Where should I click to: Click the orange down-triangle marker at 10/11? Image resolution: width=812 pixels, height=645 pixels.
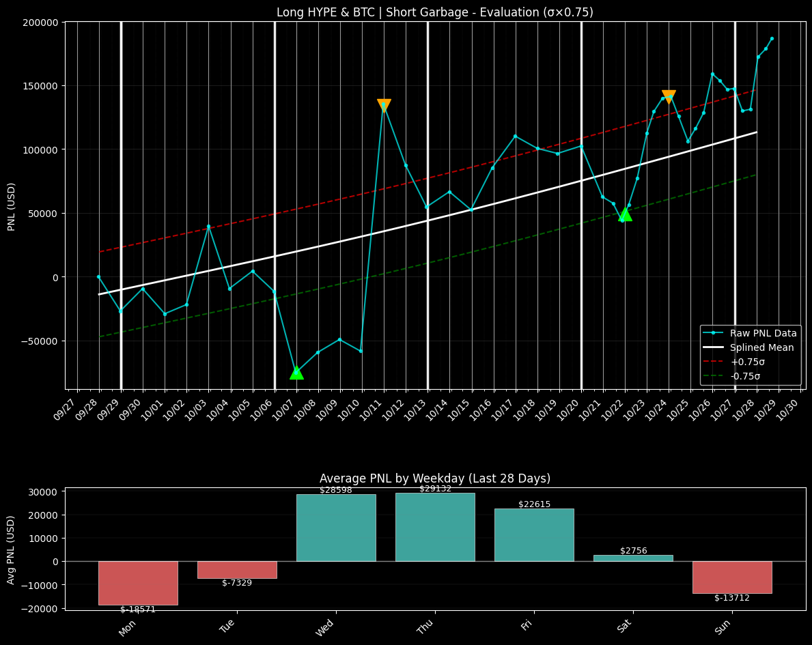[x=384, y=105]
